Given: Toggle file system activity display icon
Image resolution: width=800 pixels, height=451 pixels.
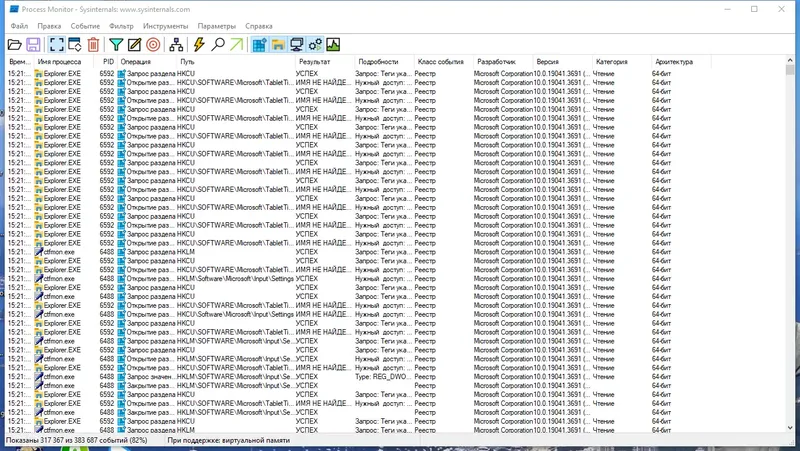Looking at the screenshot, I should [278, 45].
